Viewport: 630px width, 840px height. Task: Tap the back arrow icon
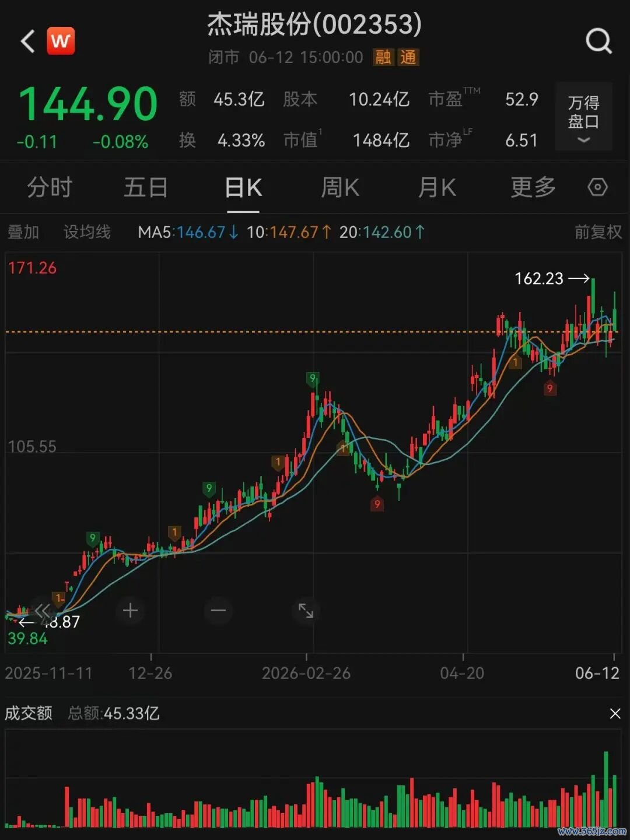coord(27,41)
